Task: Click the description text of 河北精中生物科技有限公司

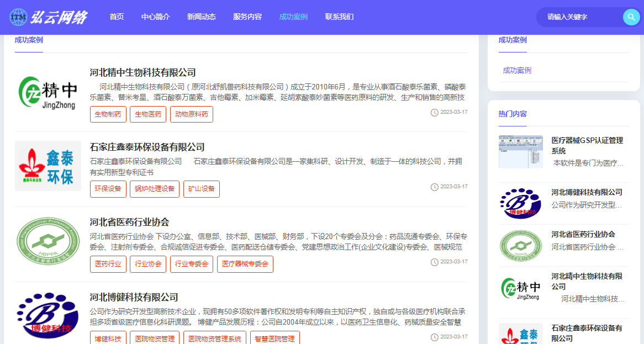Action: coord(278,92)
